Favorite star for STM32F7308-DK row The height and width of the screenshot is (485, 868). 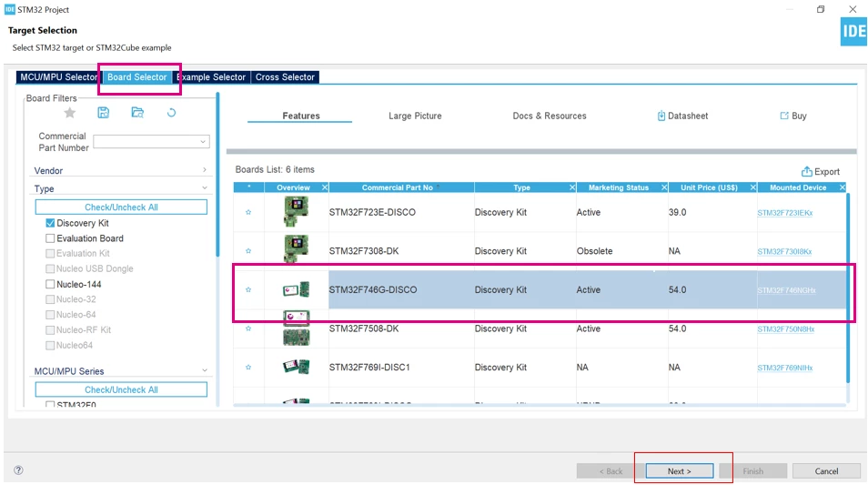248,251
